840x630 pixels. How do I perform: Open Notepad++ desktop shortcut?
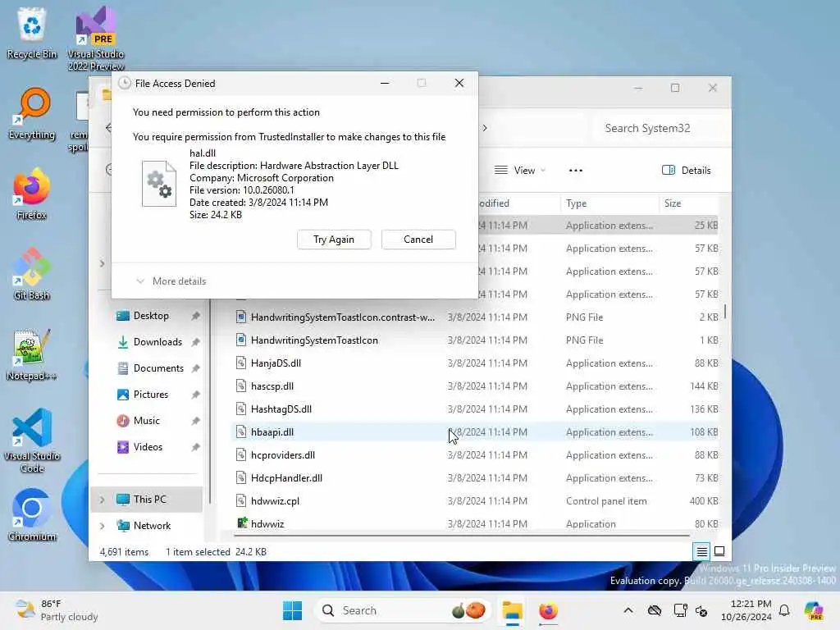pyautogui.click(x=32, y=354)
